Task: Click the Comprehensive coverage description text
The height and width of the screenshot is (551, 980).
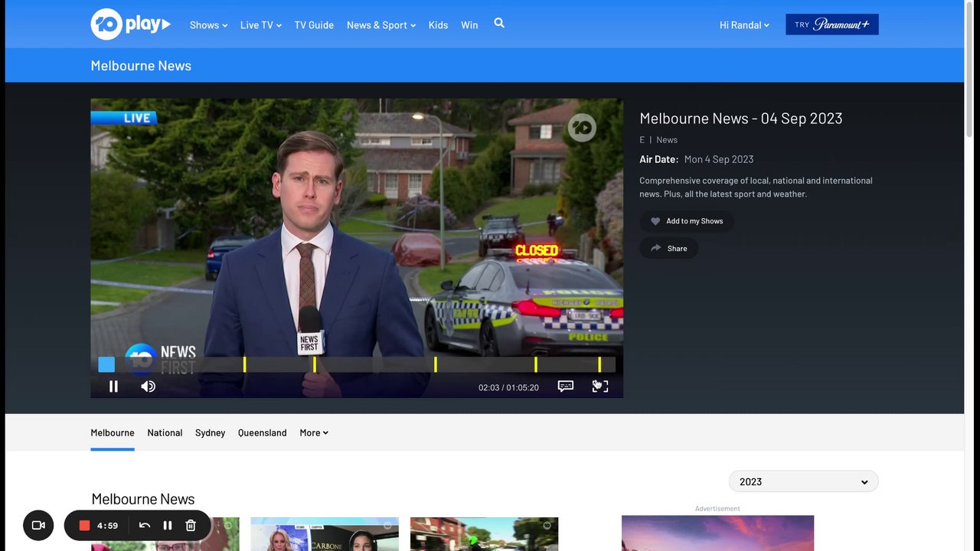Action: (x=756, y=187)
